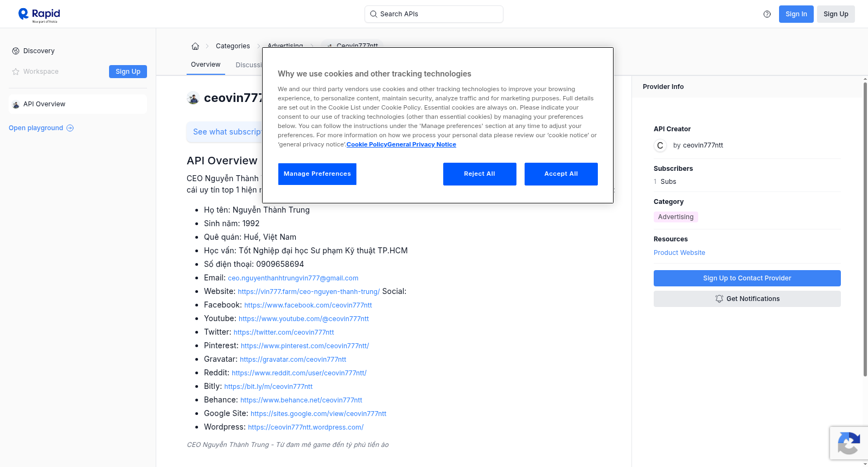Open the Pinterest profile link
The width and height of the screenshot is (868, 467).
point(305,346)
